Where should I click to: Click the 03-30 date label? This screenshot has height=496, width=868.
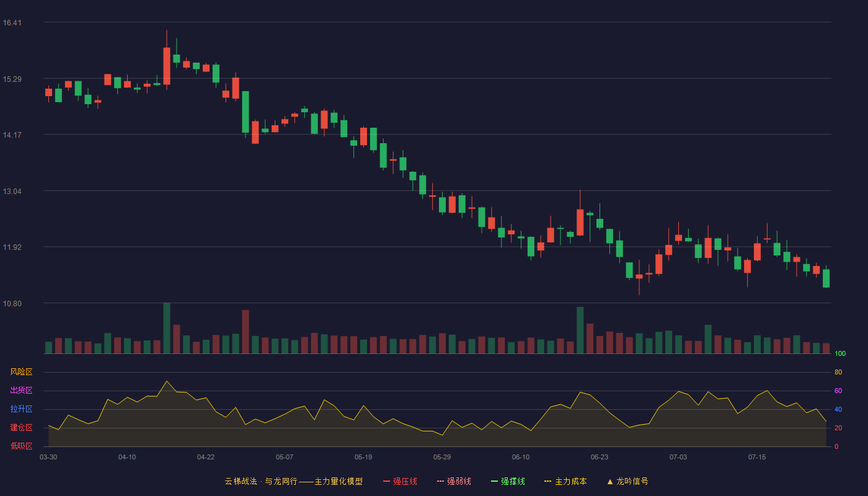(x=48, y=457)
